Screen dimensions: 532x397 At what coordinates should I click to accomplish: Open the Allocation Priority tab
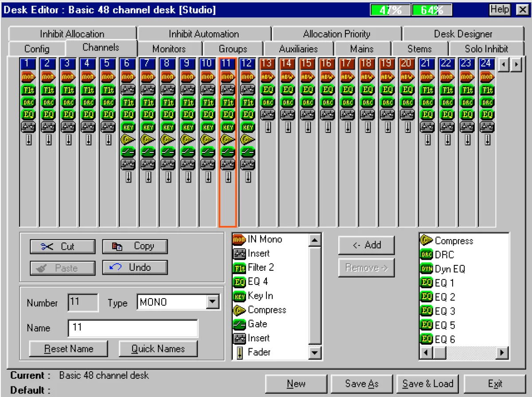coord(336,34)
